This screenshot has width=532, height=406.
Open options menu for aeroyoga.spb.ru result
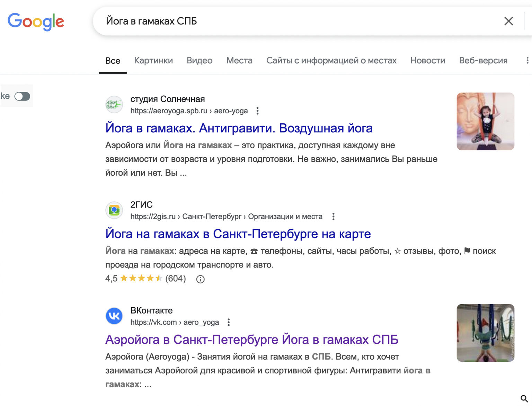pos(257,111)
